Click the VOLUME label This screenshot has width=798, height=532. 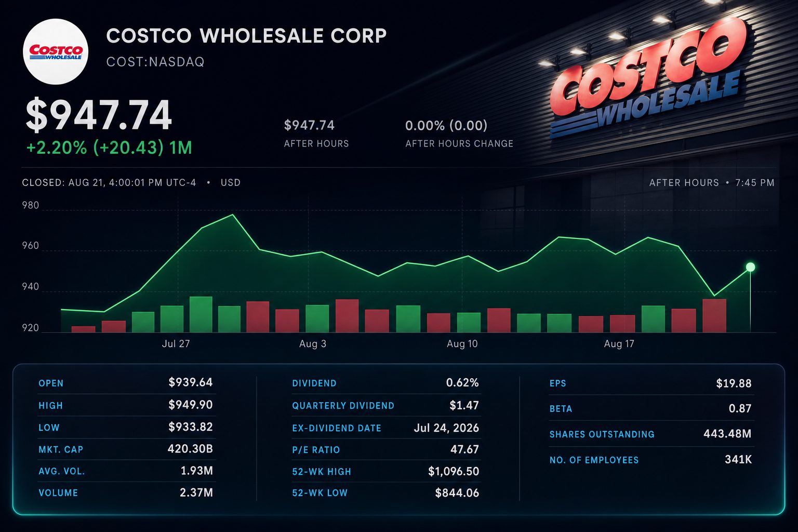tap(58, 493)
